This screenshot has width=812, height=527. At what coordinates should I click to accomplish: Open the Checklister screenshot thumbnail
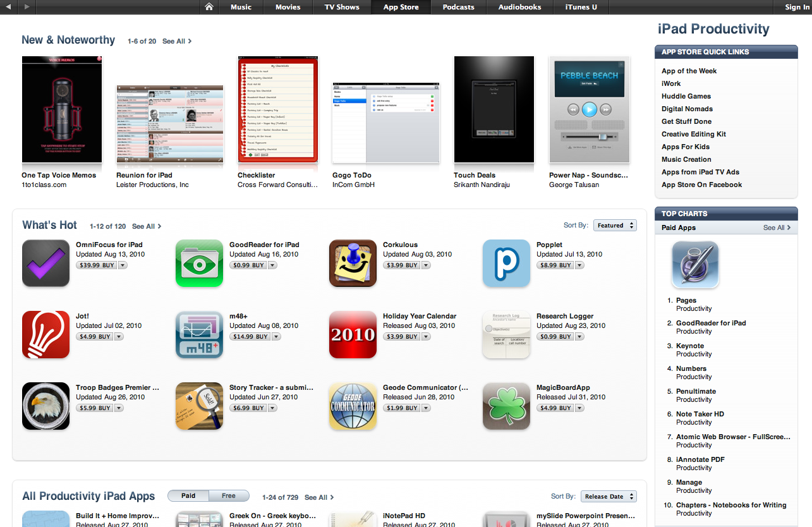click(x=278, y=110)
